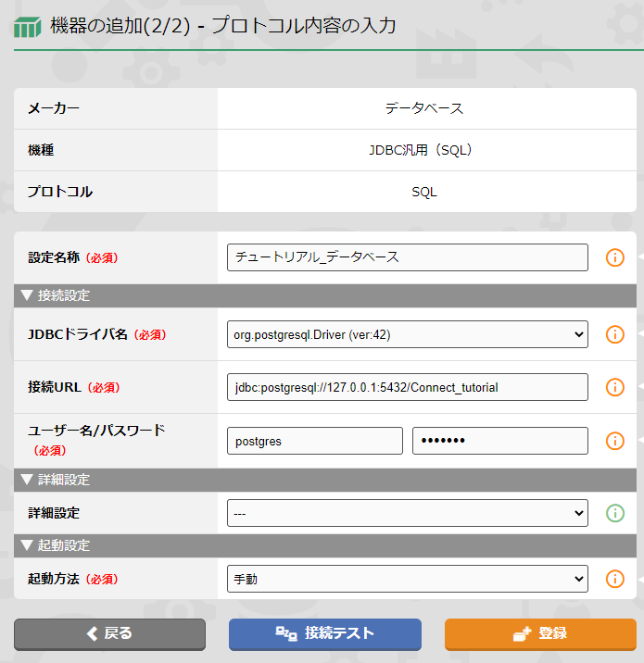The width and height of the screenshot is (644, 663).
Task: Select the username field containing postgres
Action: point(314,441)
